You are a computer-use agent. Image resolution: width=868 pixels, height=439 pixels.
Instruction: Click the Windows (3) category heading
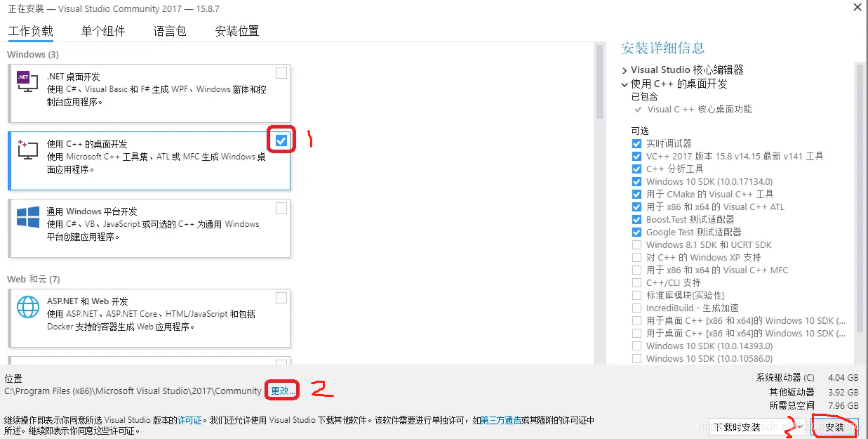click(33, 54)
